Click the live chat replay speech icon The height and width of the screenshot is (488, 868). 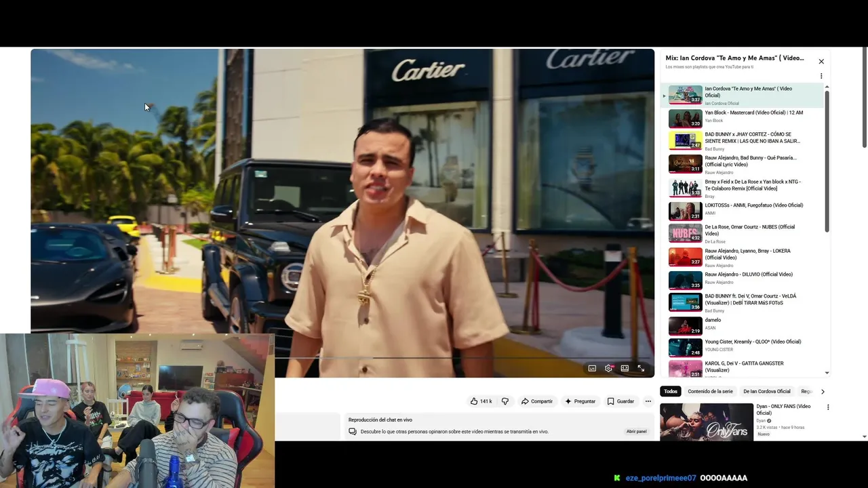pyautogui.click(x=353, y=431)
